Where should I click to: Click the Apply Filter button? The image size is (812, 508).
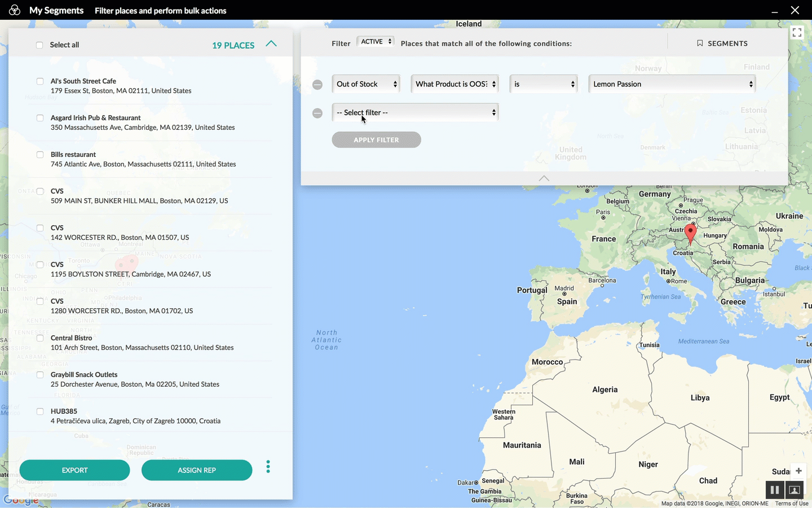tap(376, 140)
